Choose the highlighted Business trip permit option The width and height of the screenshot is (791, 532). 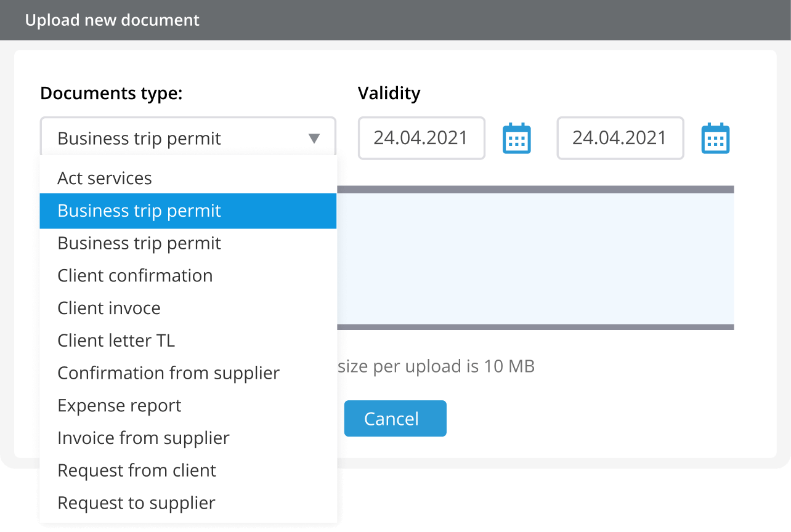(139, 211)
